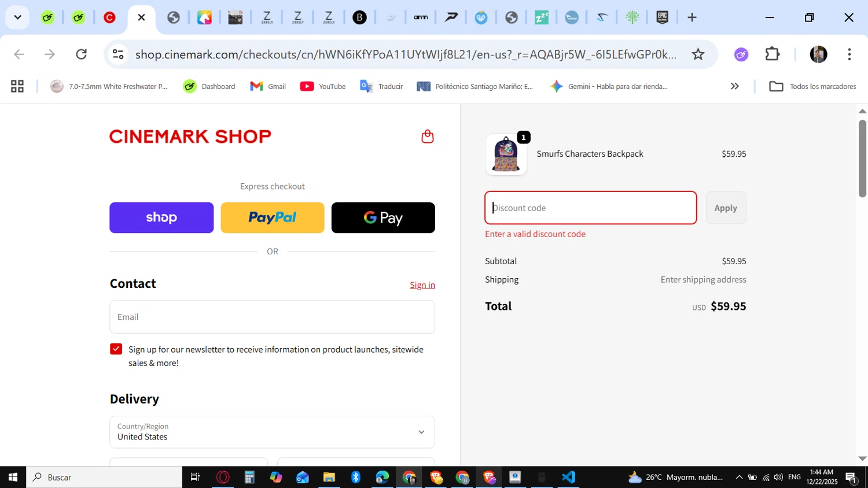Viewport: 868px width, 488px height.
Task: Open the shopping bag cart icon
Action: (428, 136)
